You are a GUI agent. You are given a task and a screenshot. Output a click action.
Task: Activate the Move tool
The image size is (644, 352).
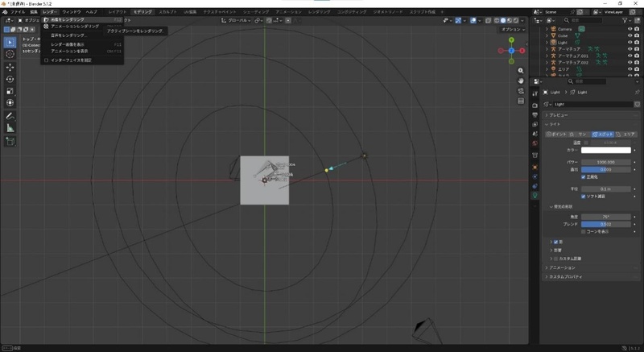tap(10, 67)
